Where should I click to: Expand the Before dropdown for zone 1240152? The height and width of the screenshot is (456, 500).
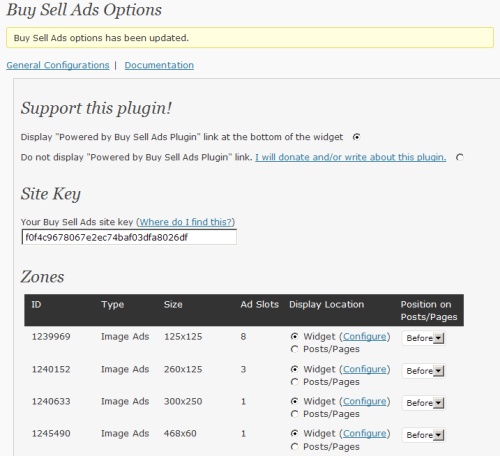[x=424, y=371]
